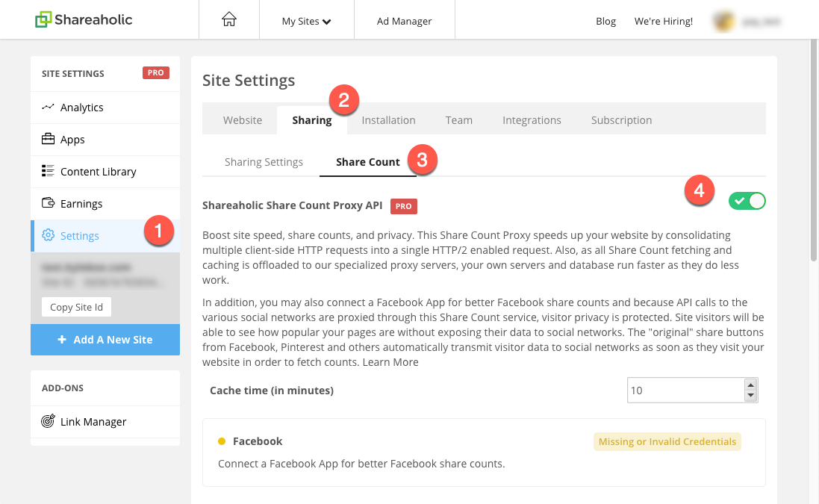Click the Facebook heading text
The height and width of the screenshot is (504, 819).
[x=258, y=441]
